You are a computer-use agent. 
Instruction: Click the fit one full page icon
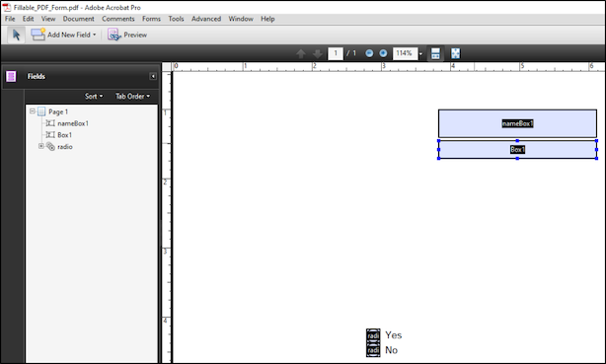click(456, 53)
